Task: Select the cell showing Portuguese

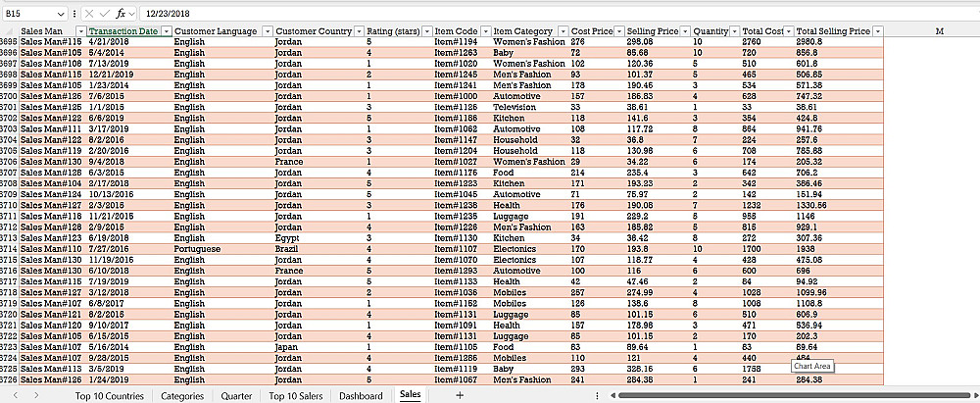Action: click(223, 249)
